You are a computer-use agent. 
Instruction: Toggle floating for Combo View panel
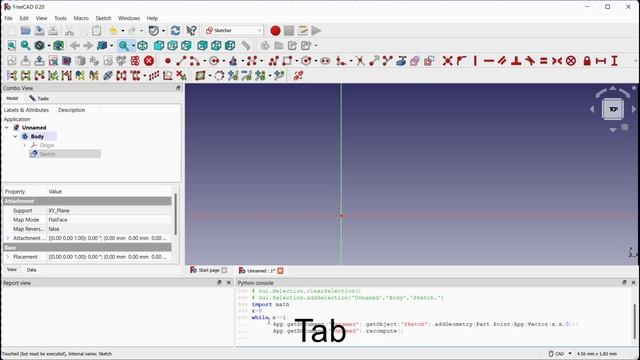[x=178, y=88]
